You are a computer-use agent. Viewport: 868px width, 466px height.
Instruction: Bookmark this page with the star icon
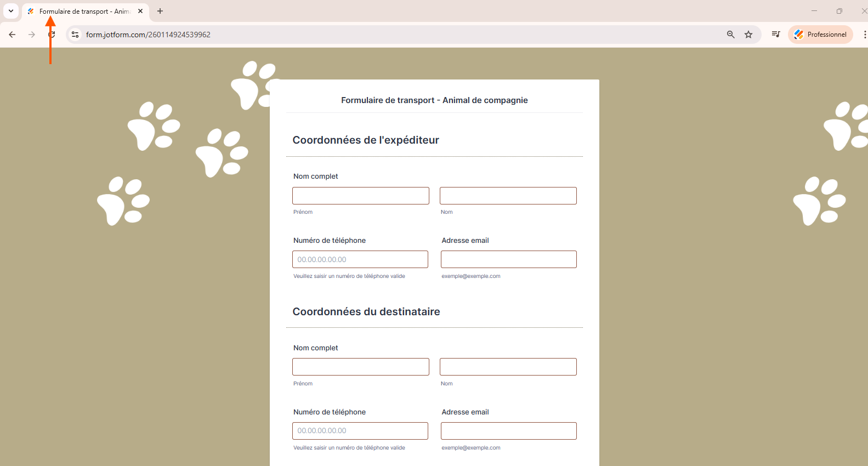pos(748,35)
